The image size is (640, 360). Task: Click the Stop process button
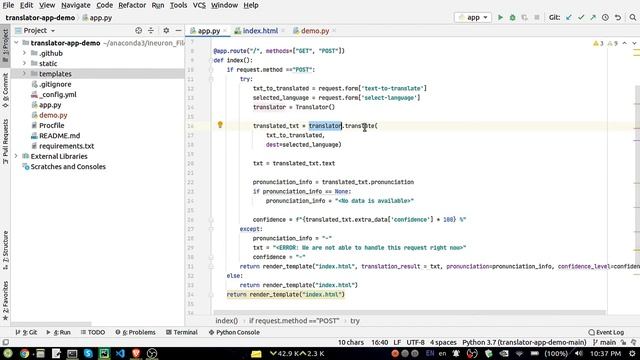pos(537,18)
